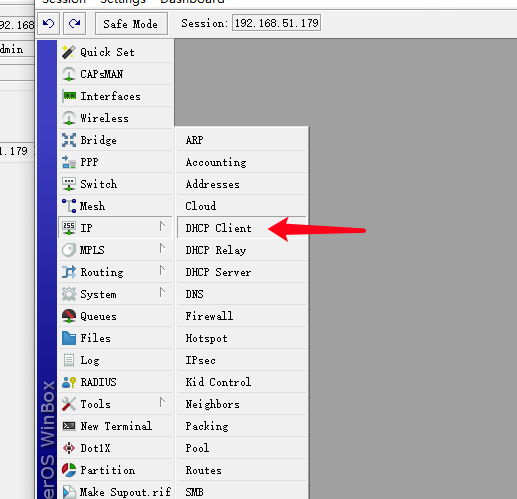Toggle Safe Mode button
517x499 pixels.
(x=131, y=24)
